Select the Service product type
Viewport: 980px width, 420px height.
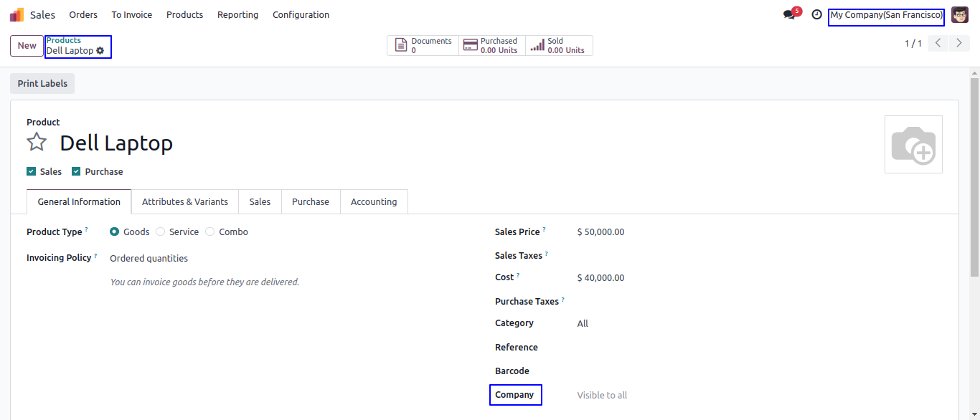160,232
